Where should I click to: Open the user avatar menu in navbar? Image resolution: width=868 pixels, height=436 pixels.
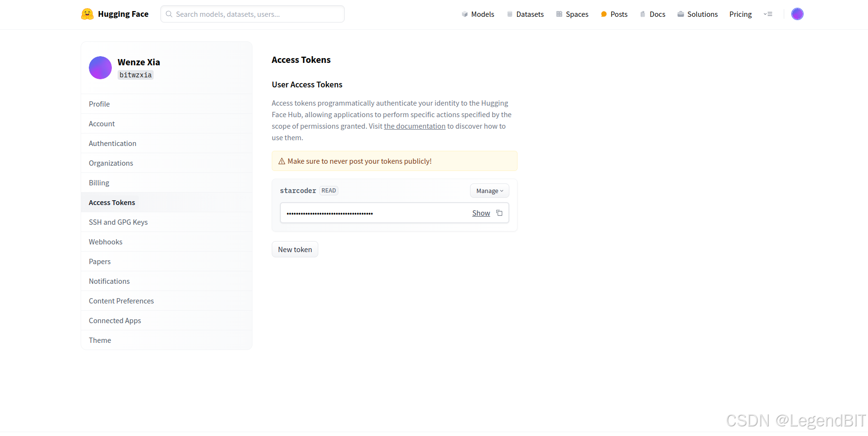click(797, 14)
